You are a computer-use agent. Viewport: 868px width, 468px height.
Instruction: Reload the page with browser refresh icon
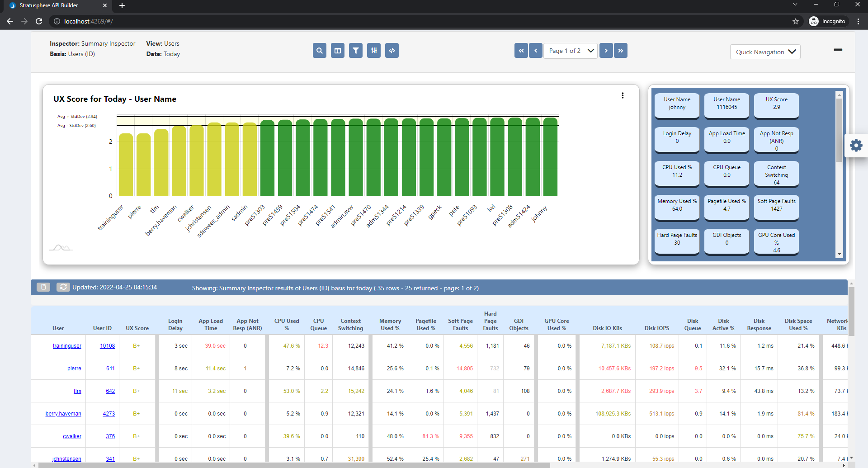pos(39,21)
